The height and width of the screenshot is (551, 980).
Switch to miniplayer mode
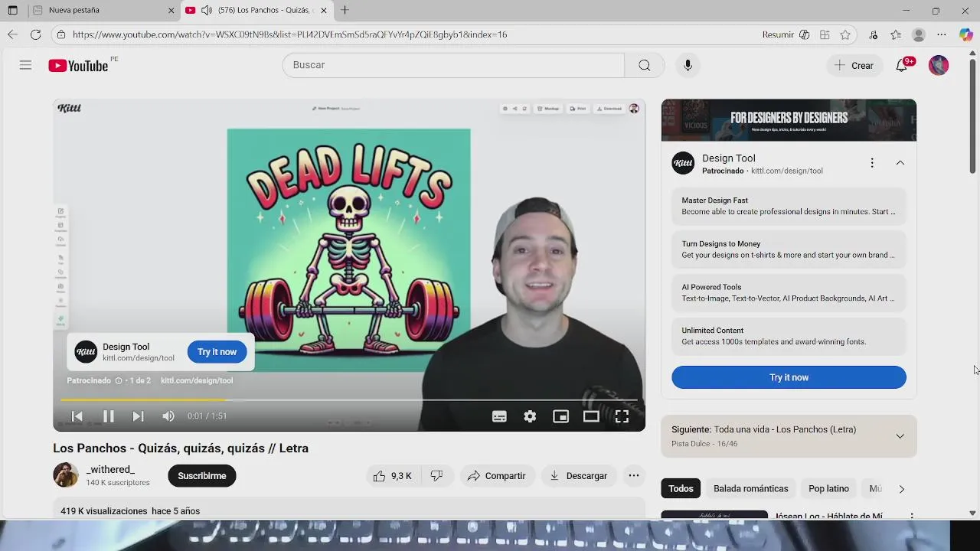561,416
